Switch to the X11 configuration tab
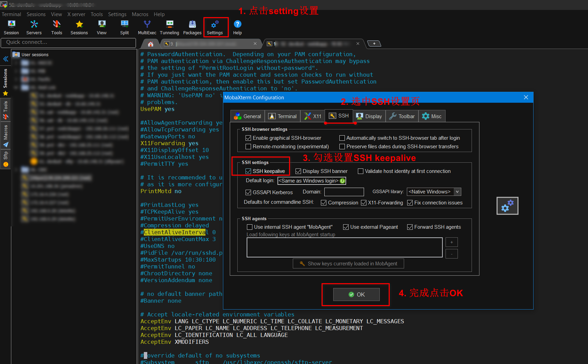 tap(313, 116)
